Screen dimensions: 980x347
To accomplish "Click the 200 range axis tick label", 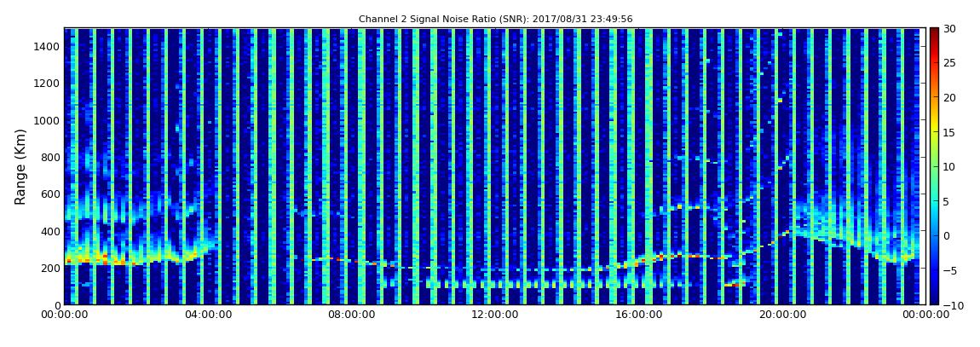I will point(50,269).
